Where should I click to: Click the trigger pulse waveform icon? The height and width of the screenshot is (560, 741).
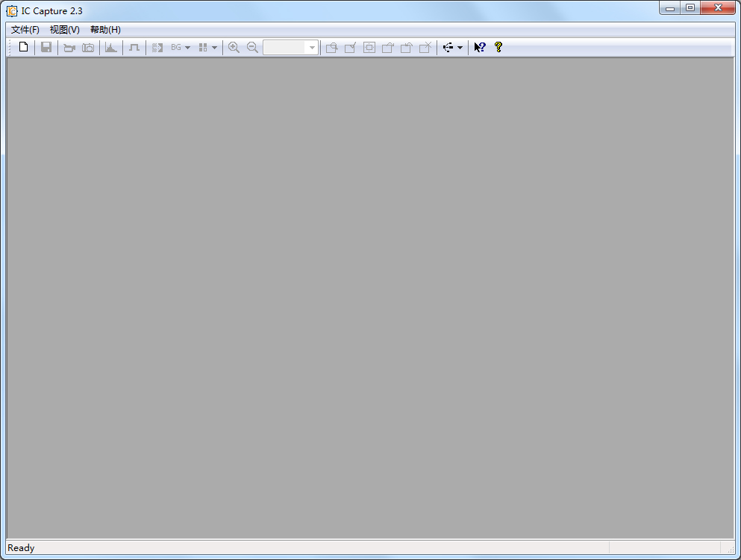click(x=134, y=48)
